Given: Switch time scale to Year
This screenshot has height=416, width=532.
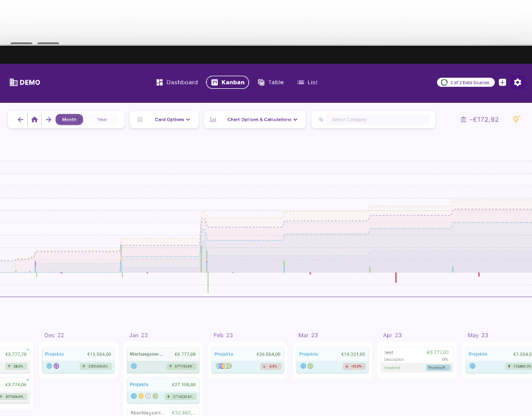Looking at the screenshot, I should coord(102,119).
